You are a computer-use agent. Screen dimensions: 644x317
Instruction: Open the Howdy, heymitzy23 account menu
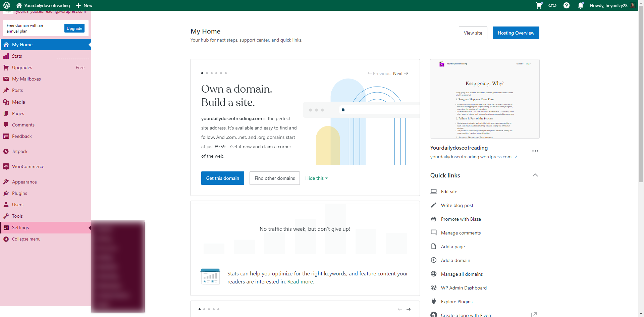[612, 5]
